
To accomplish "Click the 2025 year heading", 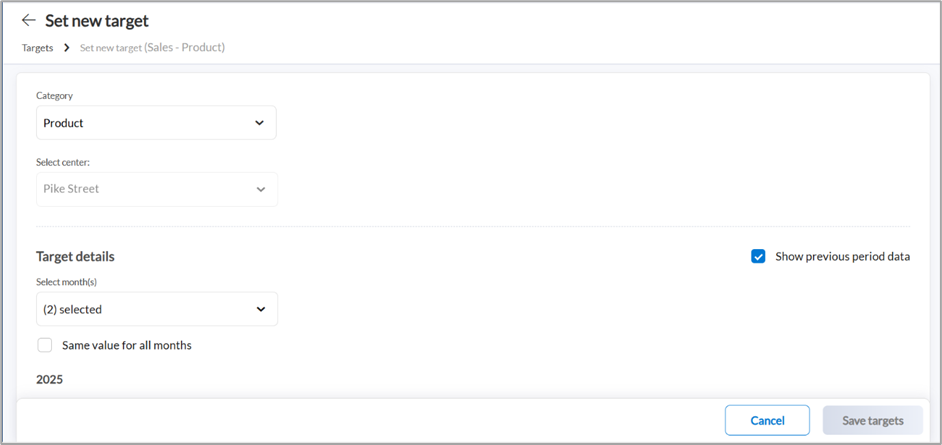I will (x=49, y=379).
